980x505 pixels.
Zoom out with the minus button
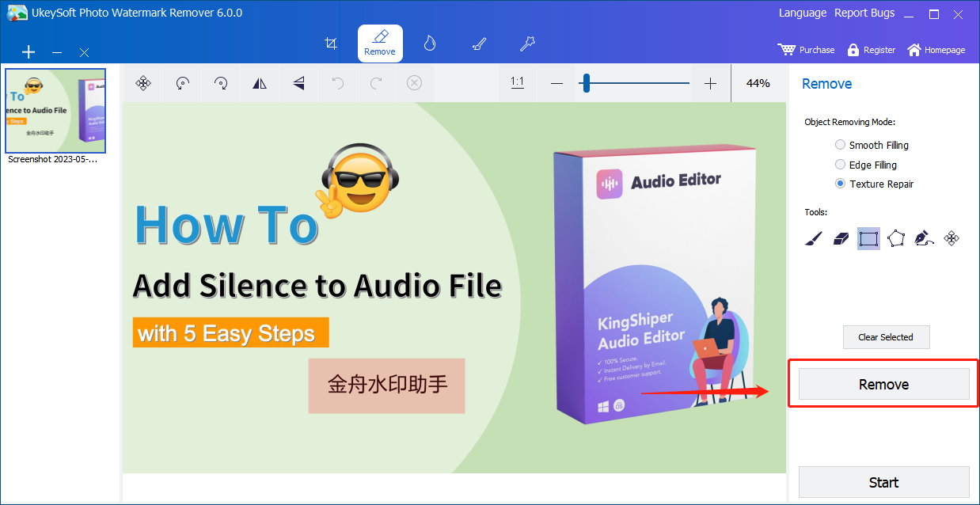coord(557,83)
